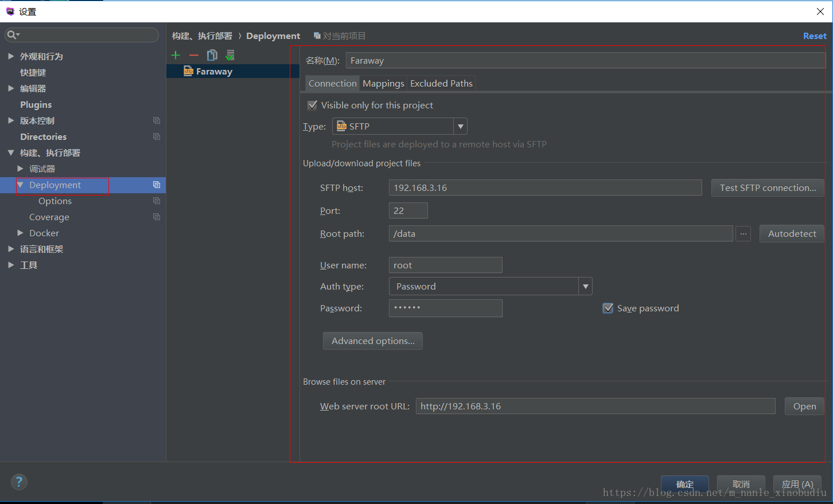Click the 名称 name field
The image size is (833, 504).
(x=585, y=60)
